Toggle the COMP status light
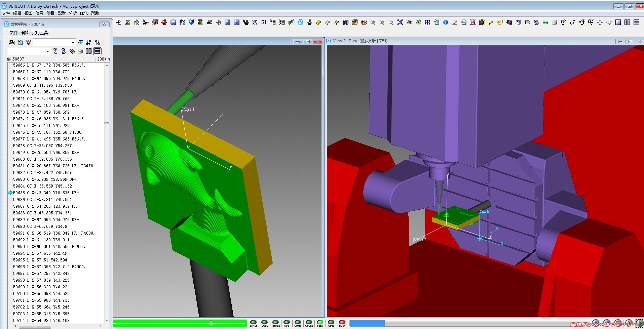This screenshot has height=329, width=644. (x=298, y=323)
